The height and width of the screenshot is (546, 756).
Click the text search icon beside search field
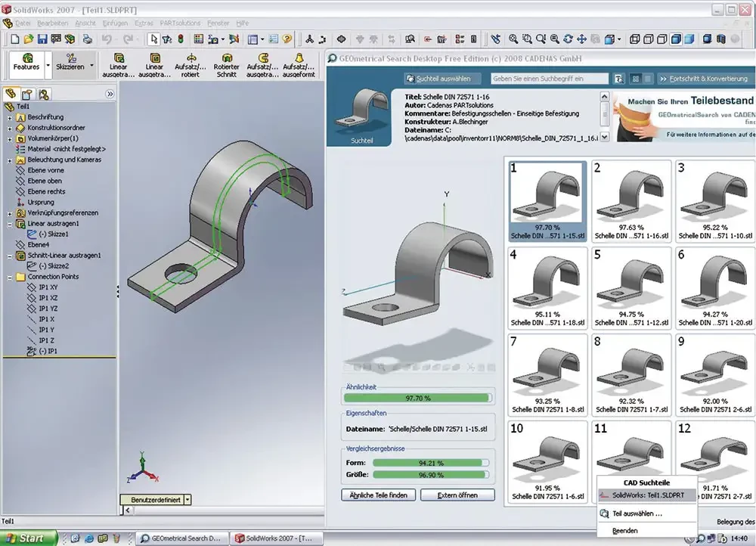pyautogui.click(x=619, y=79)
